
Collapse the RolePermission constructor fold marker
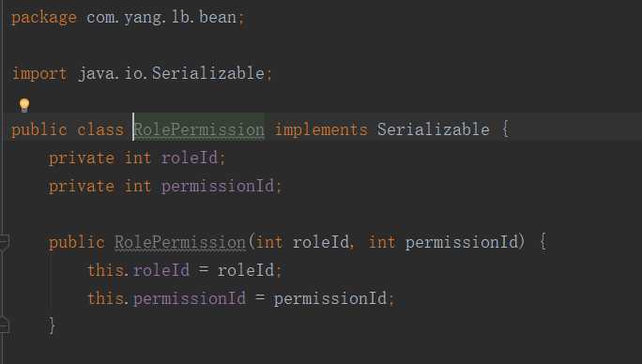(4, 242)
